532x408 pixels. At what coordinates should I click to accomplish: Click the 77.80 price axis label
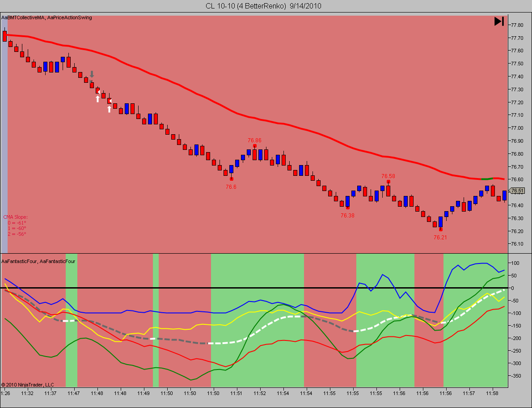517,25
